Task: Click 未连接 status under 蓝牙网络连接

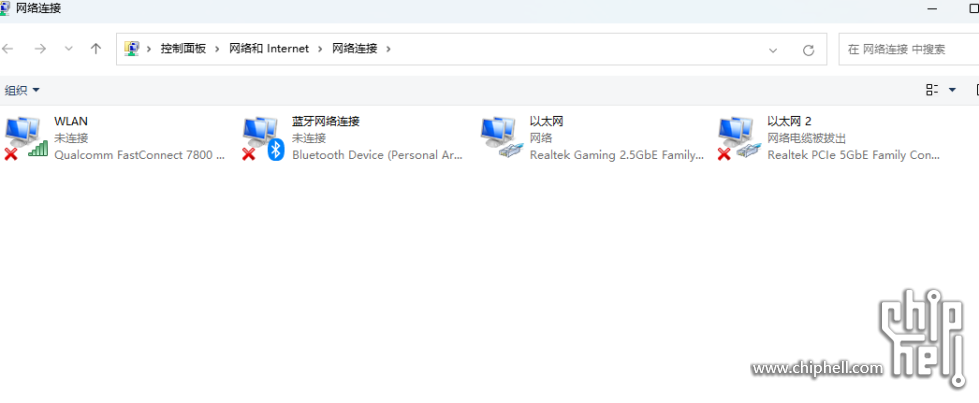Action: (309, 138)
